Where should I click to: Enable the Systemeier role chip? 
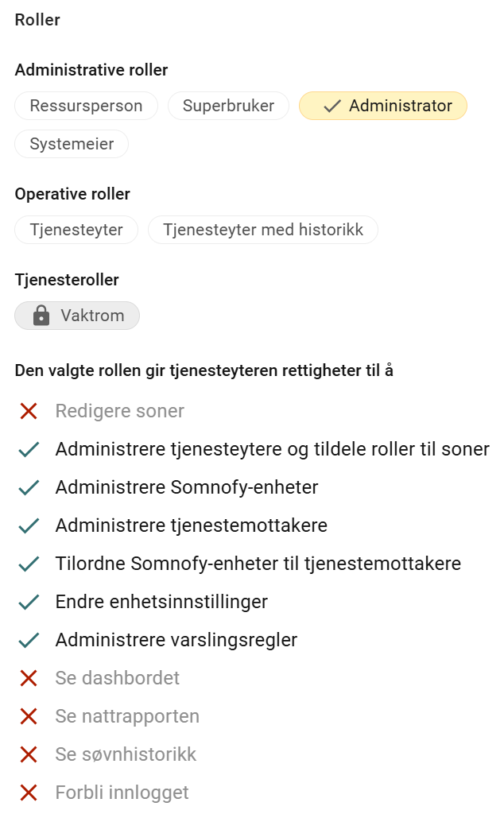(72, 144)
